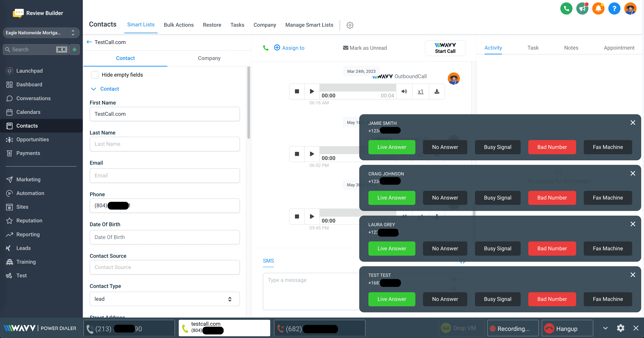Switch to the Company tab
The height and width of the screenshot is (338, 644).
tap(209, 58)
